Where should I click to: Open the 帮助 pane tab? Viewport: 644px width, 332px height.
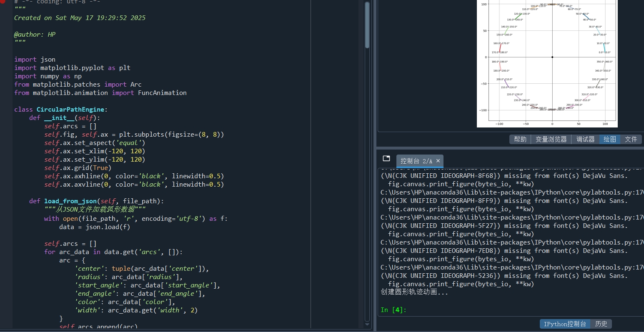(x=520, y=140)
